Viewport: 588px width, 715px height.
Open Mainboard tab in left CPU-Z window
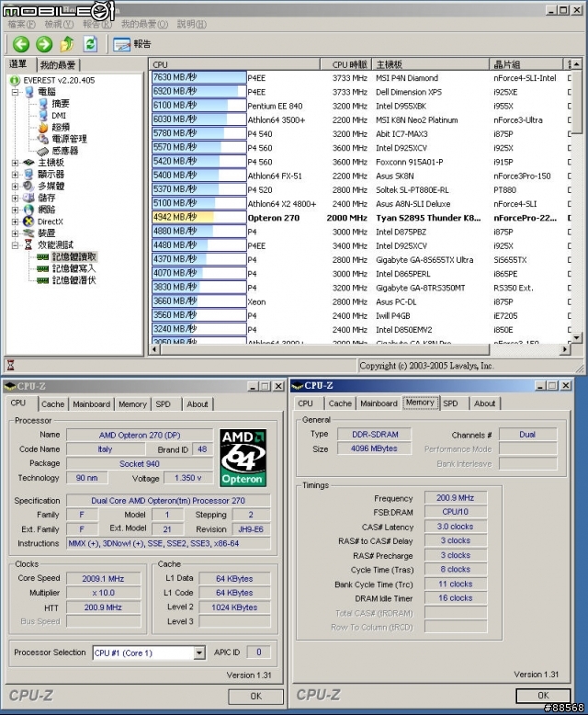[91, 404]
